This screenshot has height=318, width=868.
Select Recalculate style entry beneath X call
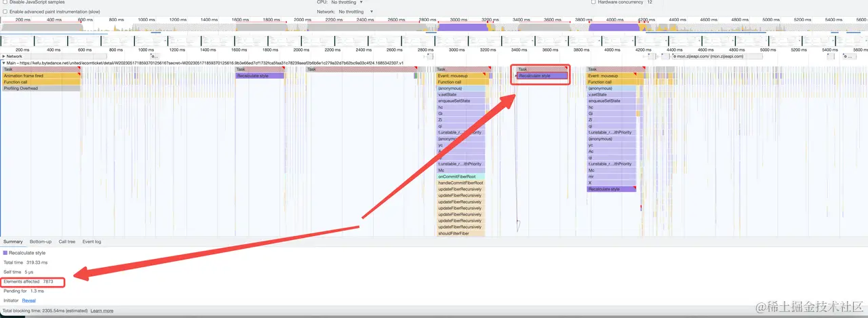612,189
